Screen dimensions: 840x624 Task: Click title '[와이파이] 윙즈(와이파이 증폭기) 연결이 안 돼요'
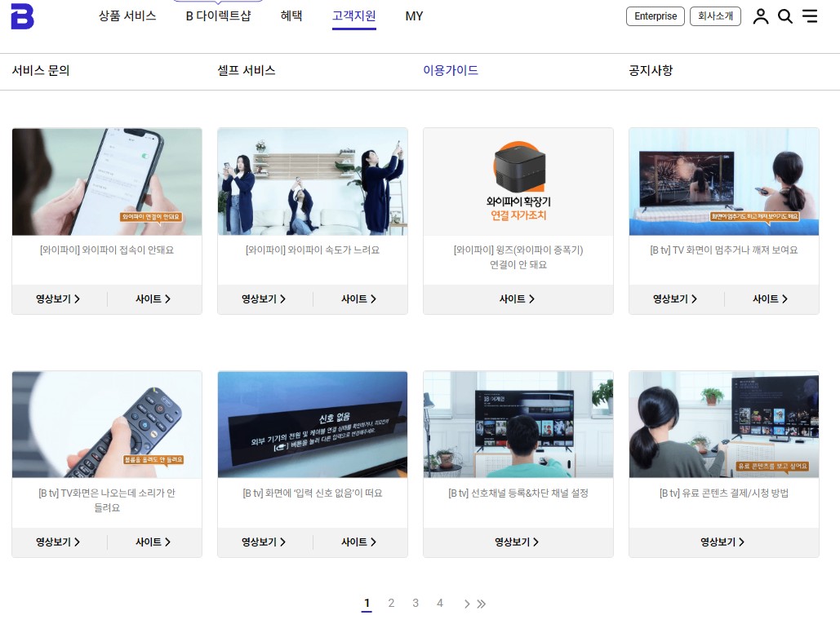tap(518, 258)
